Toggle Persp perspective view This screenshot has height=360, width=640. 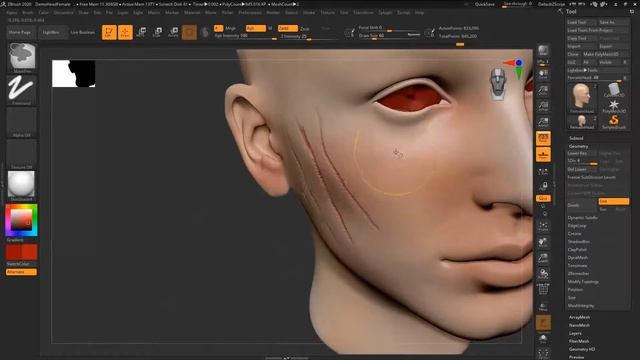(543, 138)
